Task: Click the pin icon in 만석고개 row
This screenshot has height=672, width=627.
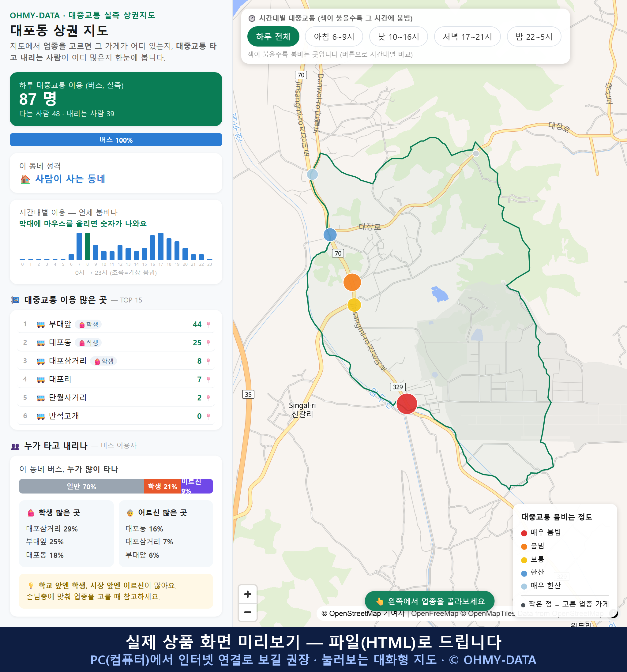Action: point(208,416)
